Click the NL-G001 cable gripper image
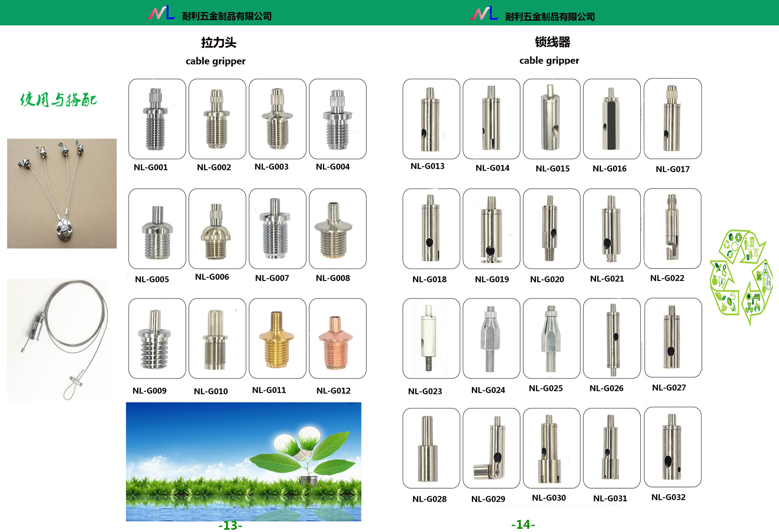The width and height of the screenshot is (779, 532). click(x=157, y=119)
